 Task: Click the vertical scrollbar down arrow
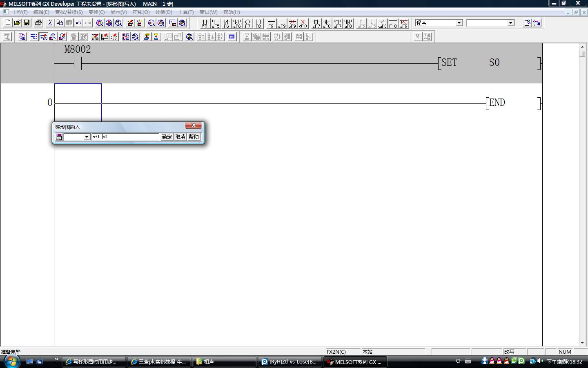point(582,343)
